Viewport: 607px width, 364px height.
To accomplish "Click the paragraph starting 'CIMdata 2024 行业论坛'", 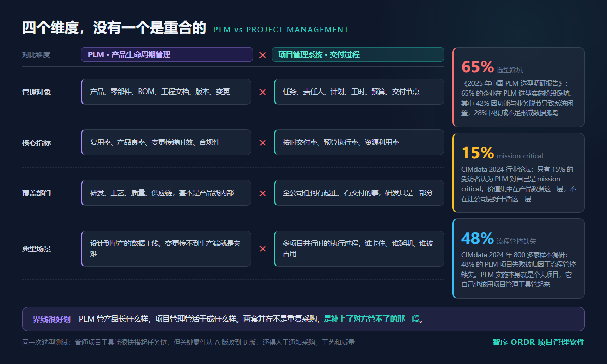I will click(518, 184).
